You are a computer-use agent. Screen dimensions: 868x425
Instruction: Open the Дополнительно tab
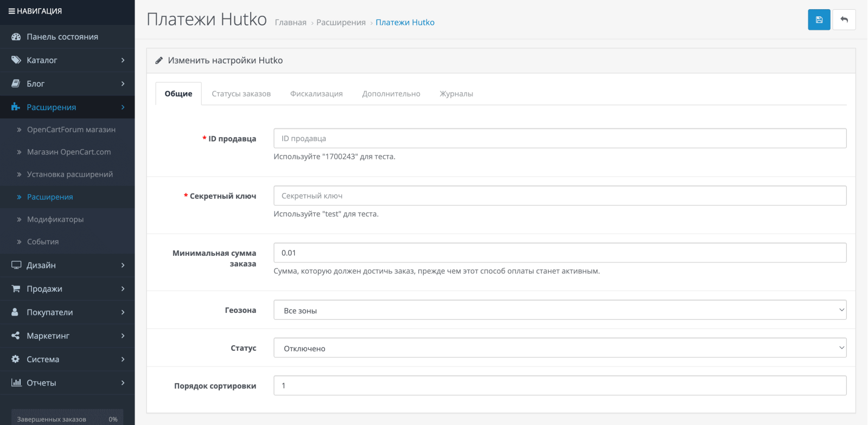391,93
